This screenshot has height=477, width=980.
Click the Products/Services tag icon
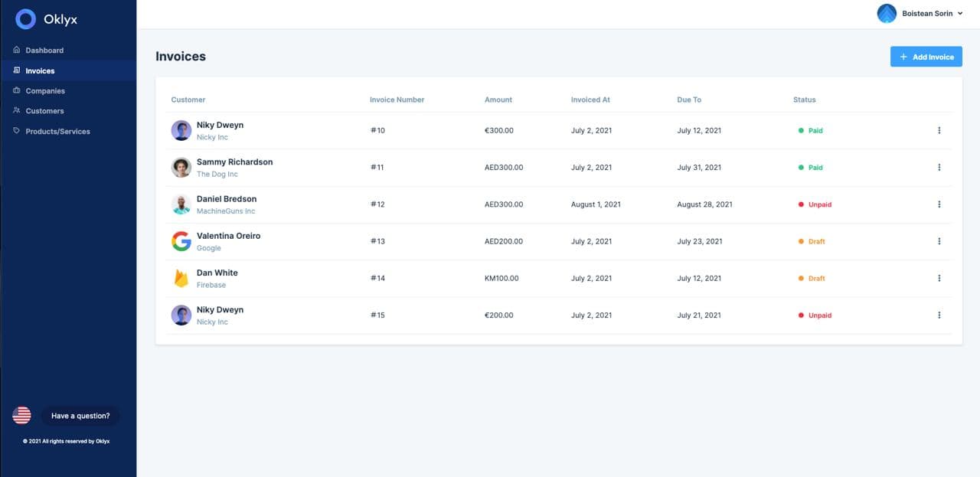[x=17, y=131]
